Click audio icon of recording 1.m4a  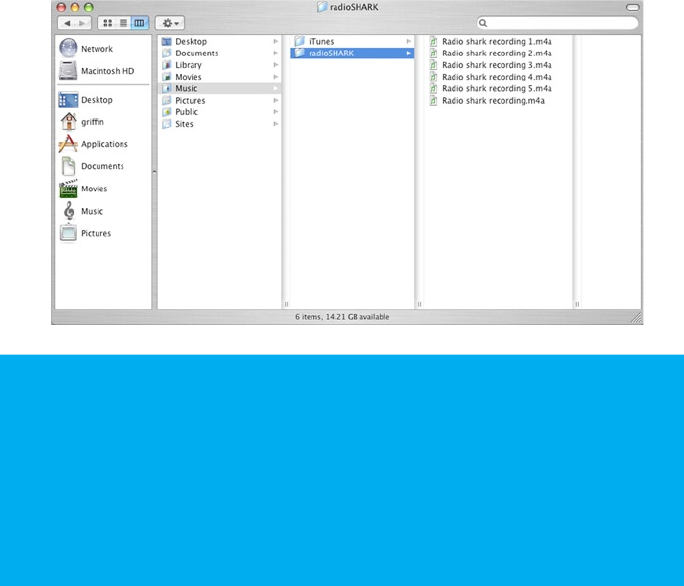click(433, 41)
